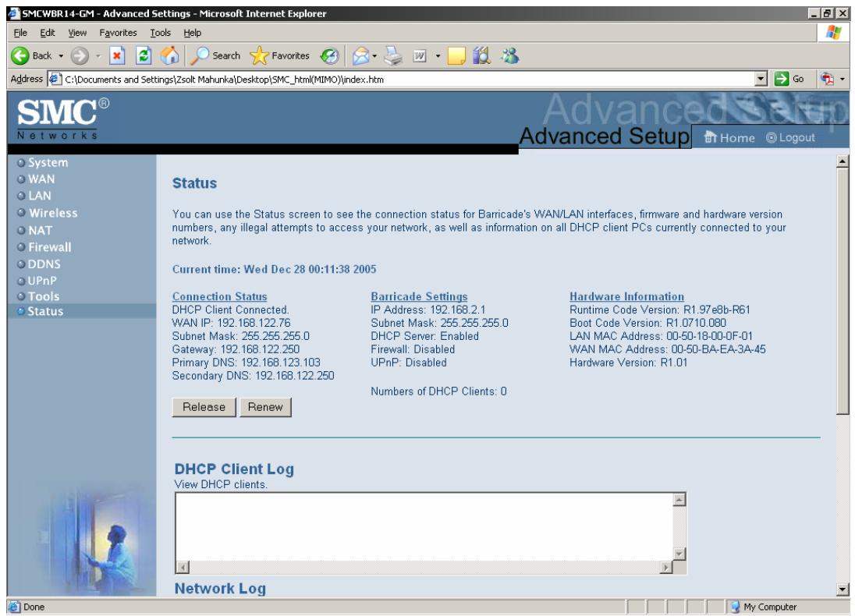Expand the Edit button dropdown arrow
Screen dimensions: 855x616
click(438, 56)
